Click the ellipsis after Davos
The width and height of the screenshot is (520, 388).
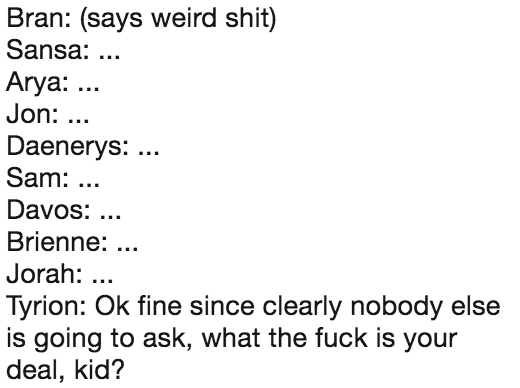coord(110,217)
